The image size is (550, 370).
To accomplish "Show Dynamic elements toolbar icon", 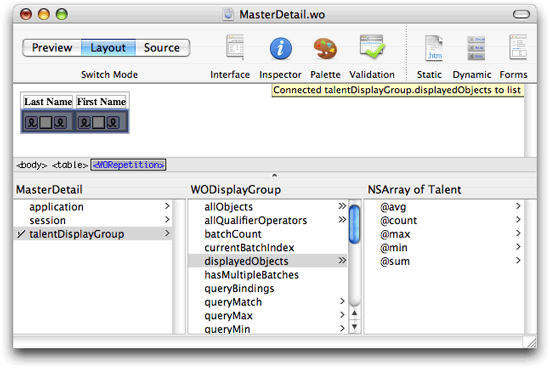I will point(476,48).
